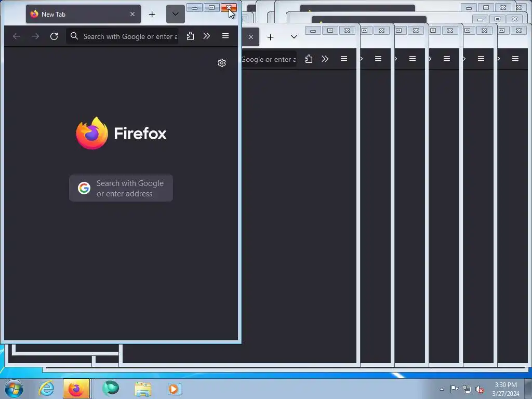
Task: Minimize the second Firefox window
Action: (x=313, y=31)
